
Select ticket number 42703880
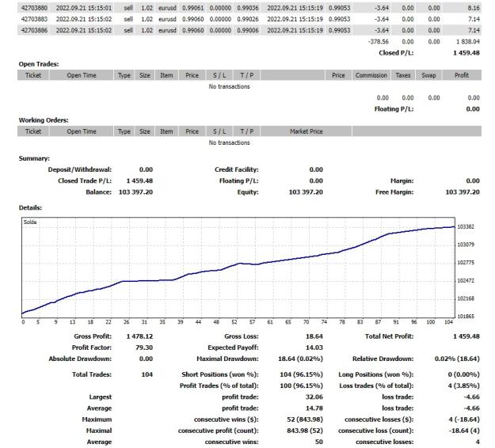(34, 8)
